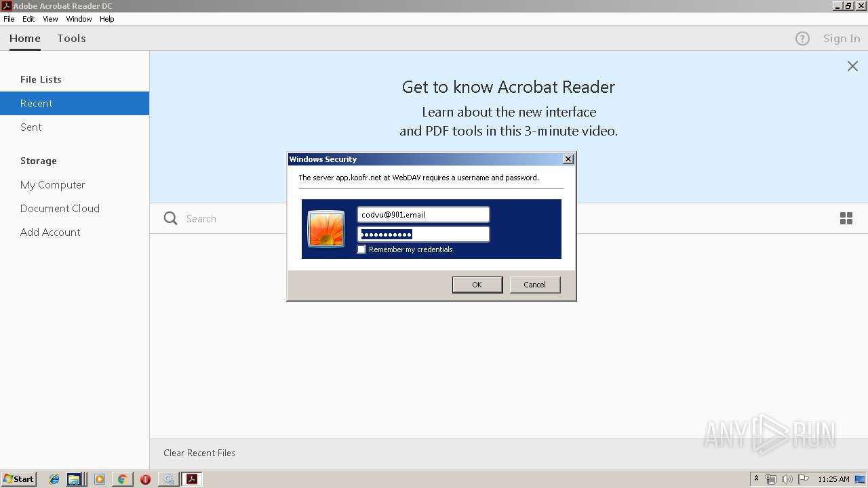This screenshot has height=488, width=868.
Task: Confirm credentials with OK button
Action: [x=477, y=285]
